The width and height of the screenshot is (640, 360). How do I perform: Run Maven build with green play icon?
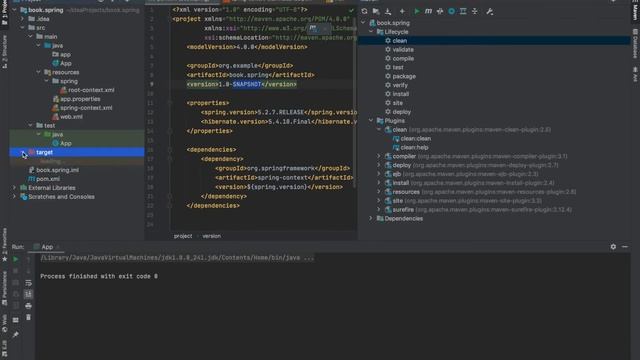point(417,11)
